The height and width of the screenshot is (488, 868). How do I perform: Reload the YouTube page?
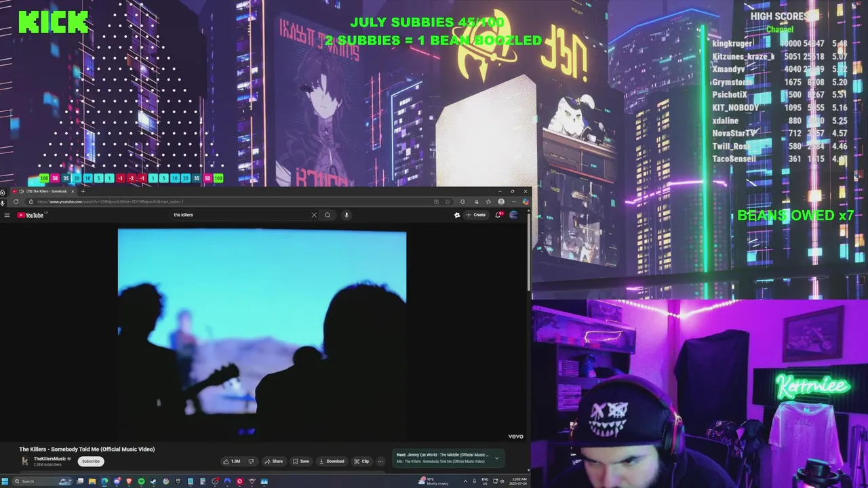pyautogui.click(x=16, y=202)
